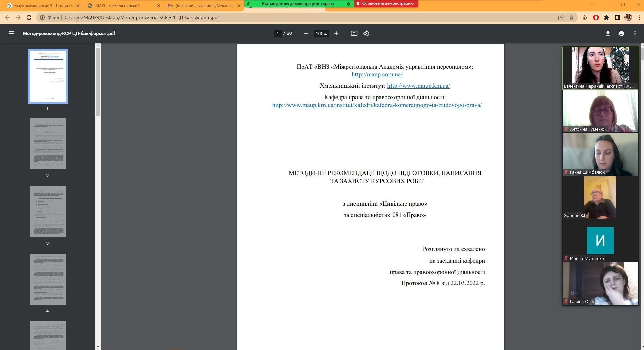This screenshot has height=350, width=644.
Task: Rotate the PDF counterclockwise
Action: [x=366, y=33]
